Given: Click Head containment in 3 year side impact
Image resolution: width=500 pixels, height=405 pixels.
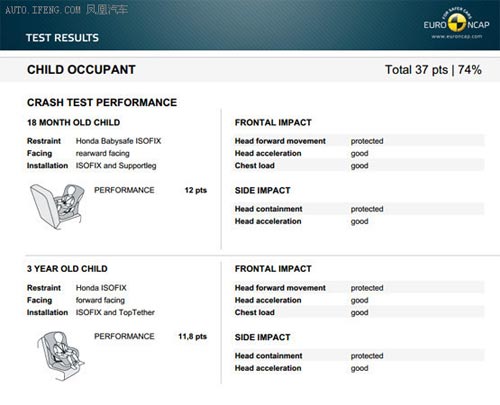Looking at the screenshot, I should coord(268,356).
